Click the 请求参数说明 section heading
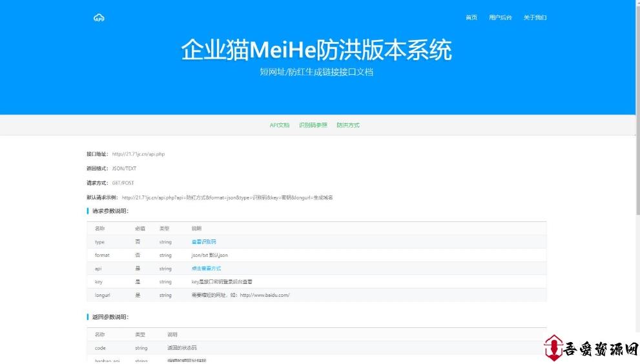 110,211
